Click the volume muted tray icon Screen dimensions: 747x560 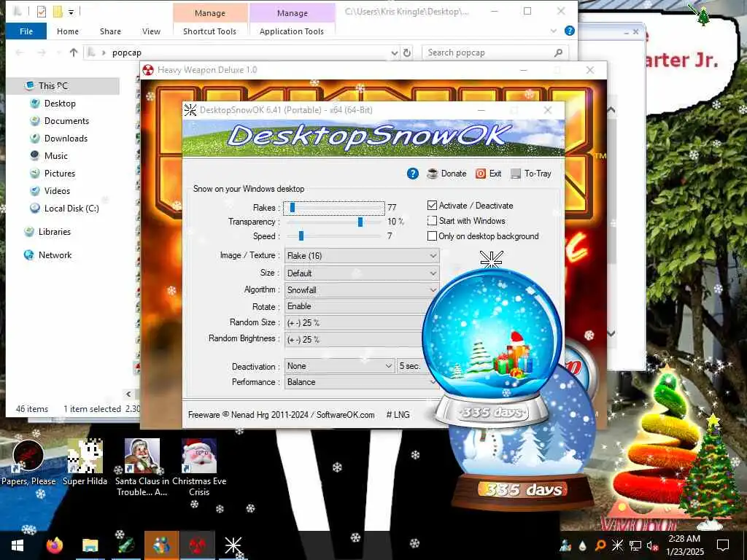click(652, 545)
